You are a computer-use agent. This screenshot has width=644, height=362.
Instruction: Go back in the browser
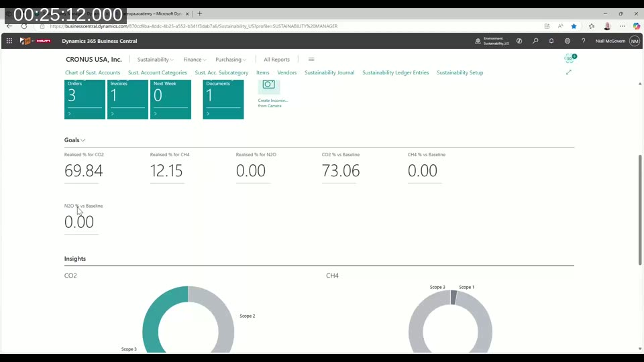pyautogui.click(x=9, y=26)
